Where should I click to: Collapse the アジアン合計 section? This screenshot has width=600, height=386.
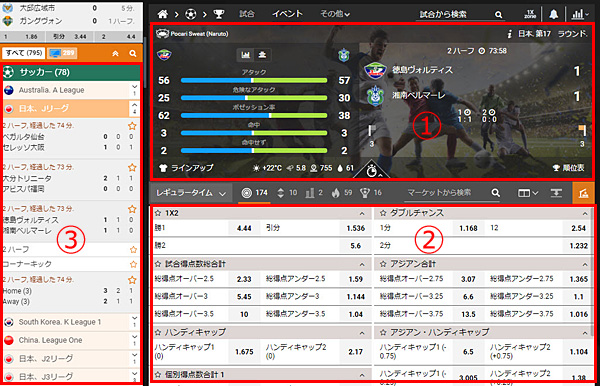pyautogui.click(x=585, y=264)
